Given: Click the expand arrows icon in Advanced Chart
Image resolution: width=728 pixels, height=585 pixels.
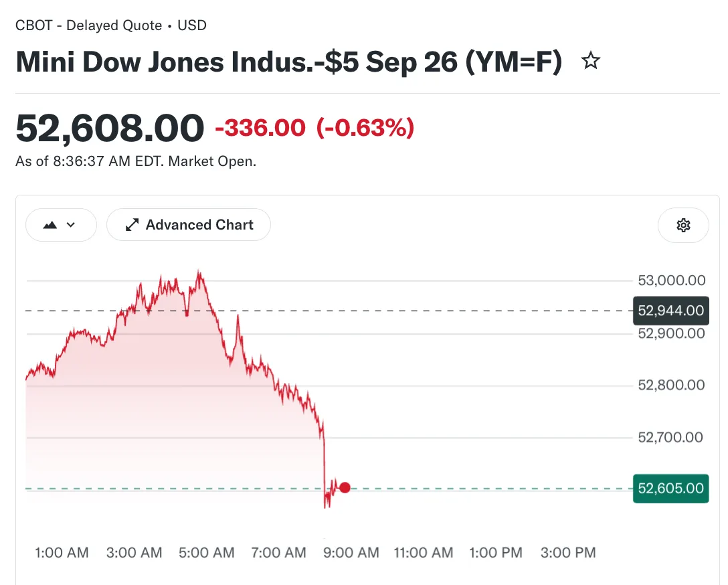Looking at the screenshot, I should pyautogui.click(x=132, y=225).
